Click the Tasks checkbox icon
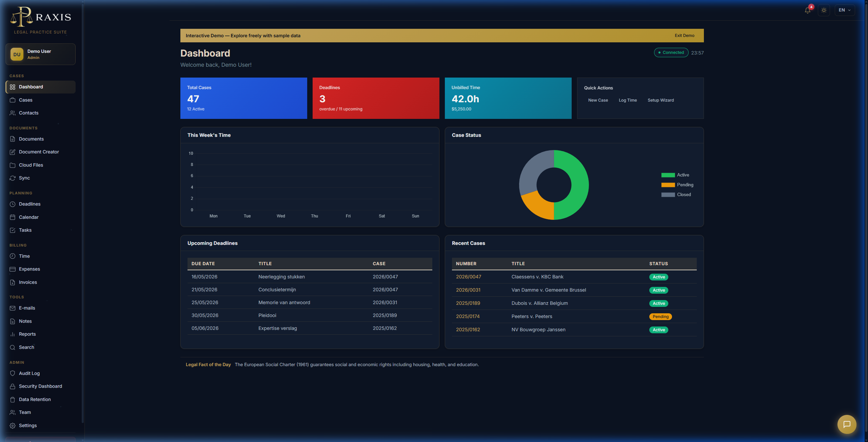This screenshot has width=868, height=442. pyautogui.click(x=13, y=230)
